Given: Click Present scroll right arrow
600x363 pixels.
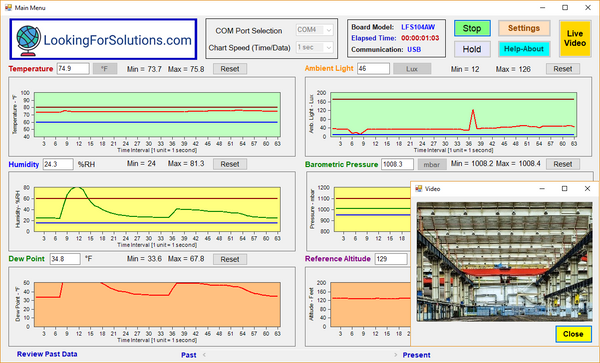Looking at the screenshot, I should click(x=395, y=355).
